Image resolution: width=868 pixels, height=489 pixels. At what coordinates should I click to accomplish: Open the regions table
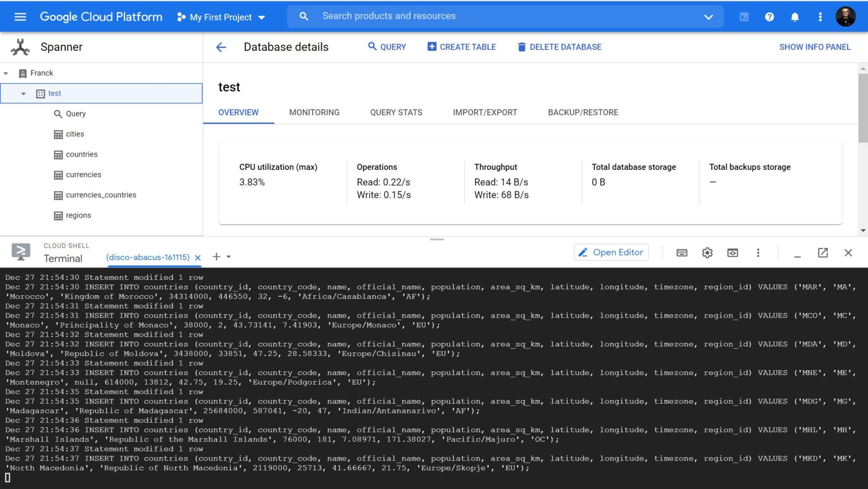pos(78,215)
